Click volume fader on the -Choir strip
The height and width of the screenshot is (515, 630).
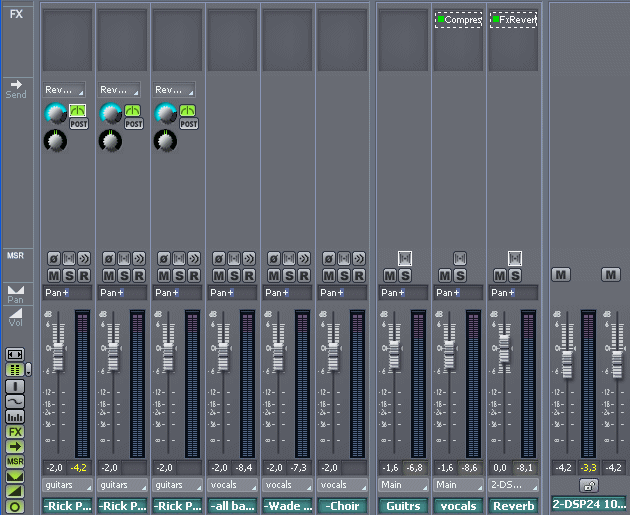(x=333, y=357)
